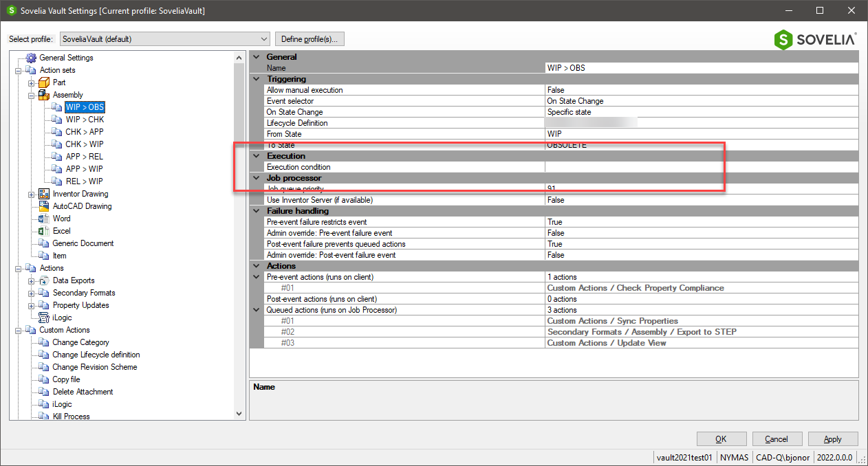The height and width of the screenshot is (466, 868).
Task: Click the tree panel scroll down arrow
Action: [239, 414]
